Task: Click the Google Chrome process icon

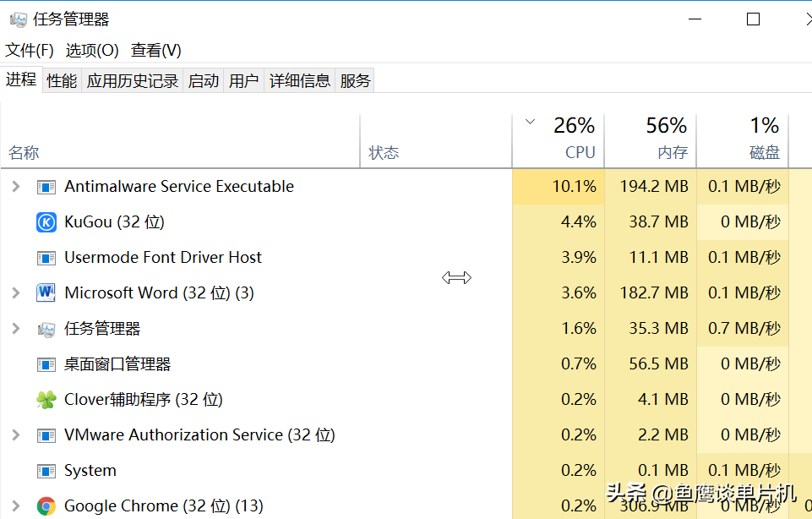Action: click(46, 506)
